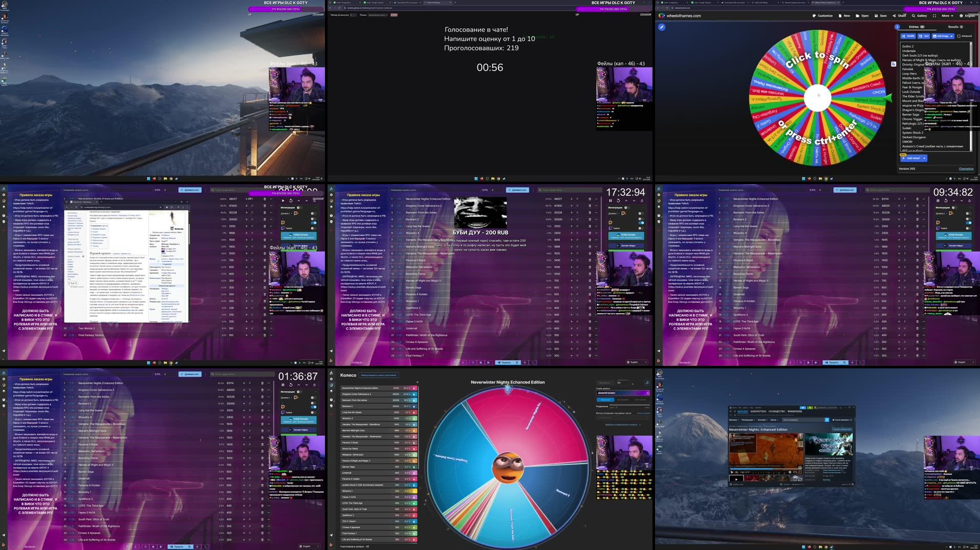Hide Kingdom Come Deliverance 2 from the wheel

[x=414, y=394]
